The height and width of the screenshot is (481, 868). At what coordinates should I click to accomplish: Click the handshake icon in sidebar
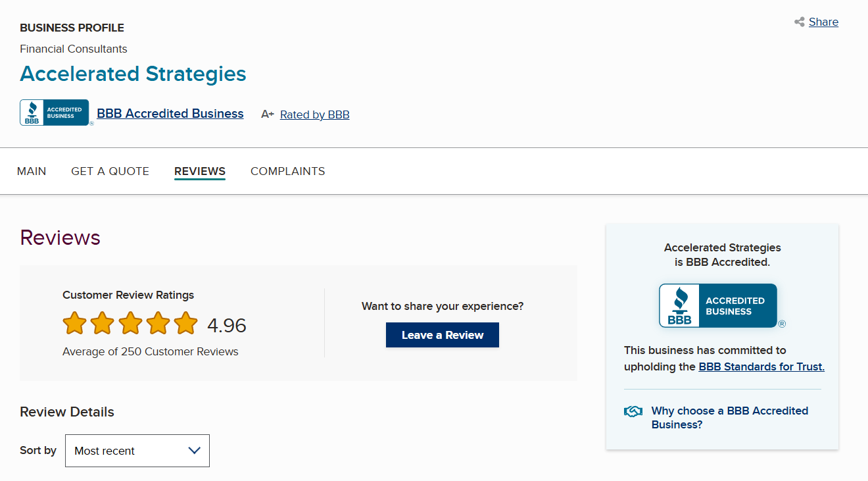coord(633,411)
